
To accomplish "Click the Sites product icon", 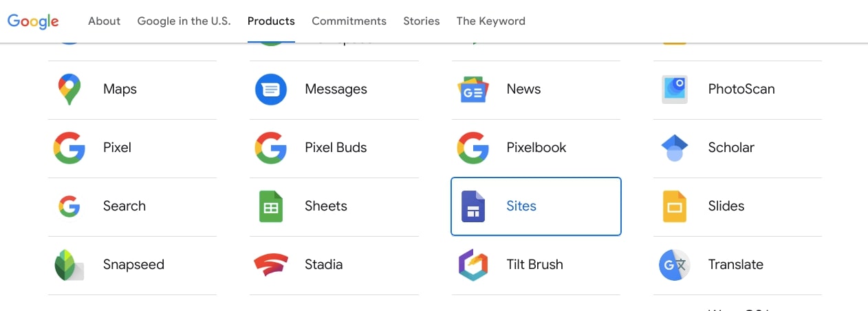I will [x=473, y=206].
